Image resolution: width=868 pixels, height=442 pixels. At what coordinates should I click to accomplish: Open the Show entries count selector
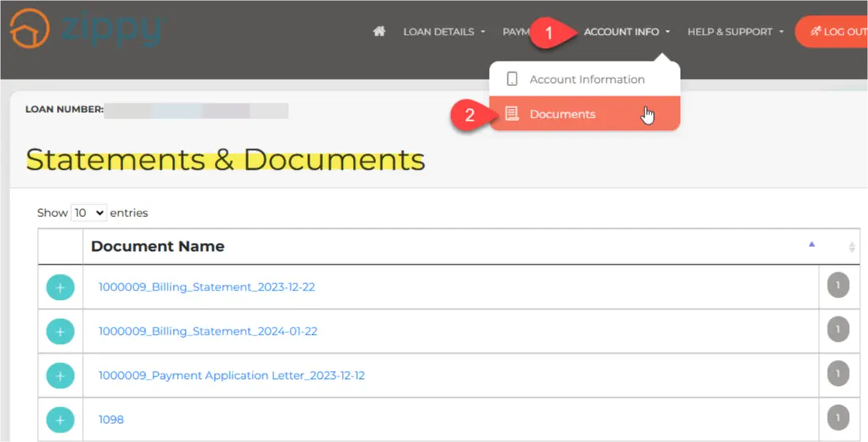88,213
